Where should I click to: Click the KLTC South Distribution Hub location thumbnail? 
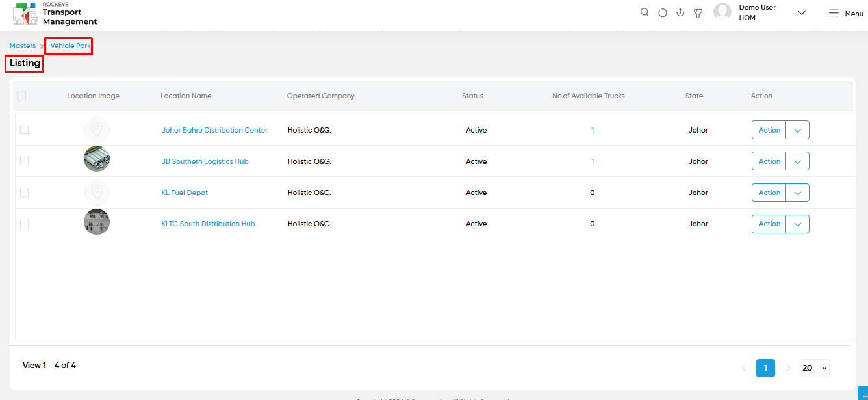(97, 222)
